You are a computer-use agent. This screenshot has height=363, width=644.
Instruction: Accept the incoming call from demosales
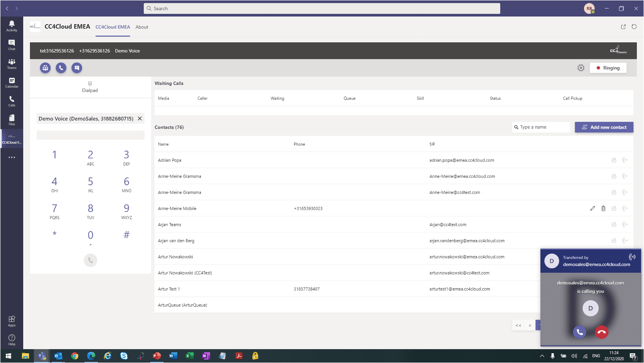tap(579, 332)
